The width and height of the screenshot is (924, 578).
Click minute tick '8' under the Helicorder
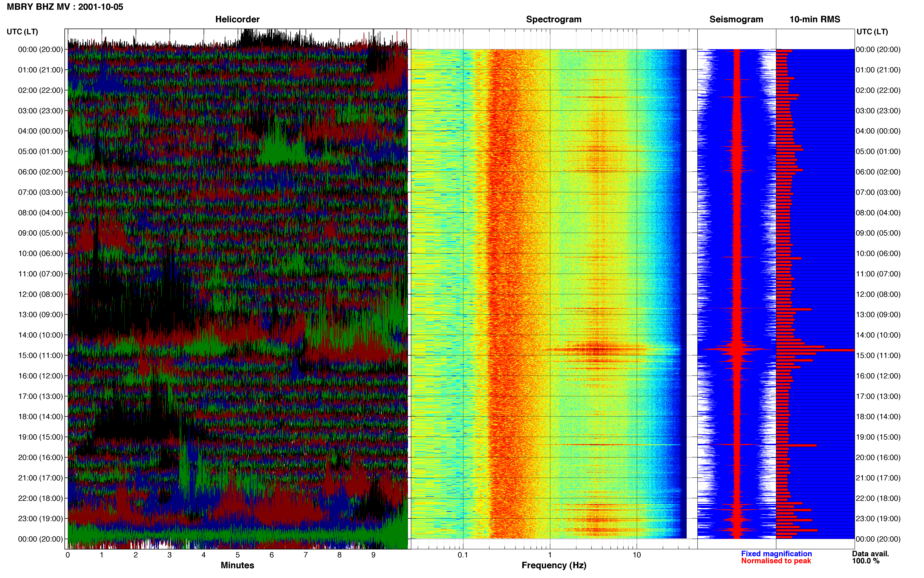pos(339,555)
